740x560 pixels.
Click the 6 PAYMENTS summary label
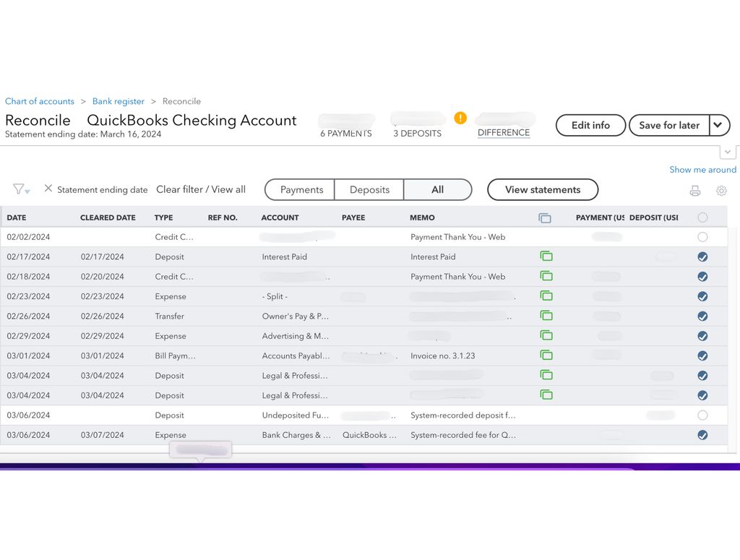pos(346,134)
